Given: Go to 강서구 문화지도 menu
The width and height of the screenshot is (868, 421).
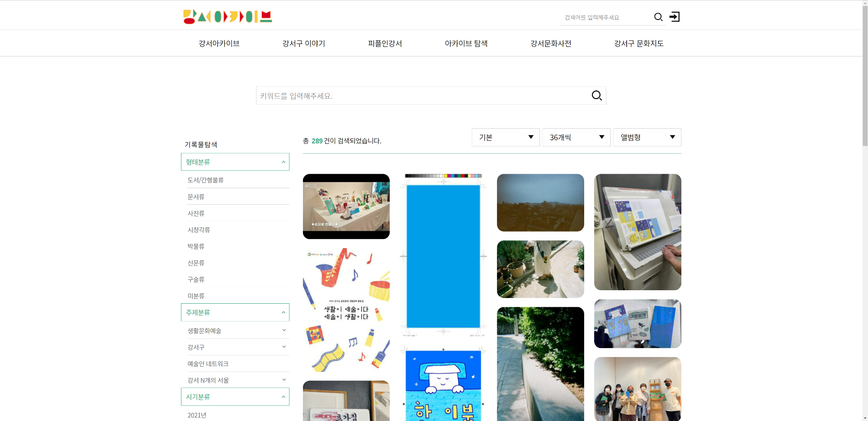Looking at the screenshot, I should 638,43.
